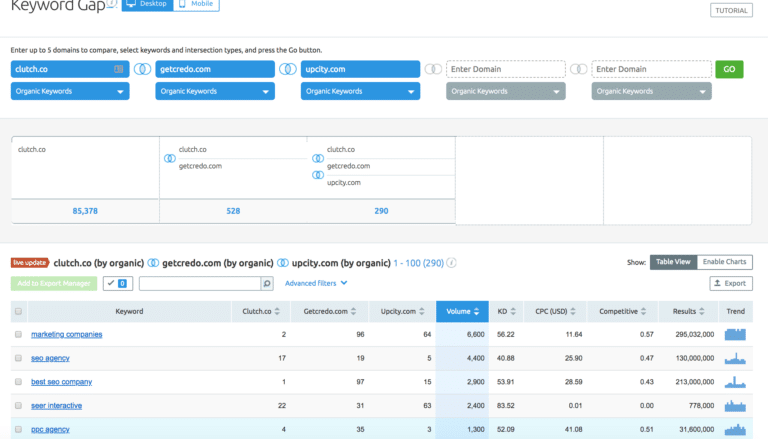Image resolution: width=768 pixels, height=439 pixels.
Task: Click the fourth domain Enter Domain field
Action: (505, 69)
